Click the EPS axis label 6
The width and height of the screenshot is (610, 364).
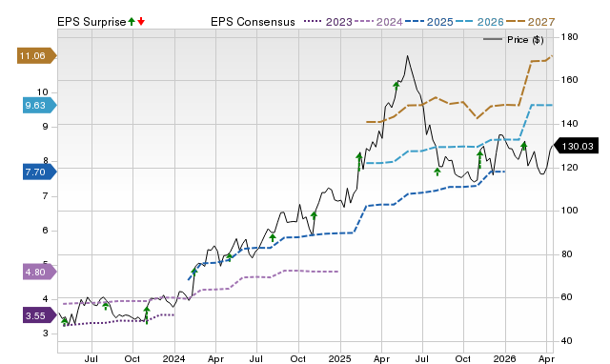[45, 231]
